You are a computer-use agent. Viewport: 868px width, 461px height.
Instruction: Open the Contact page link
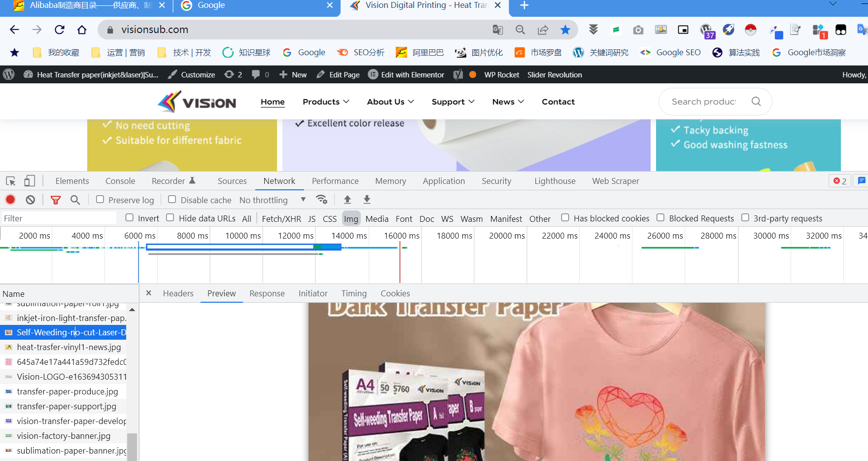point(558,102)
